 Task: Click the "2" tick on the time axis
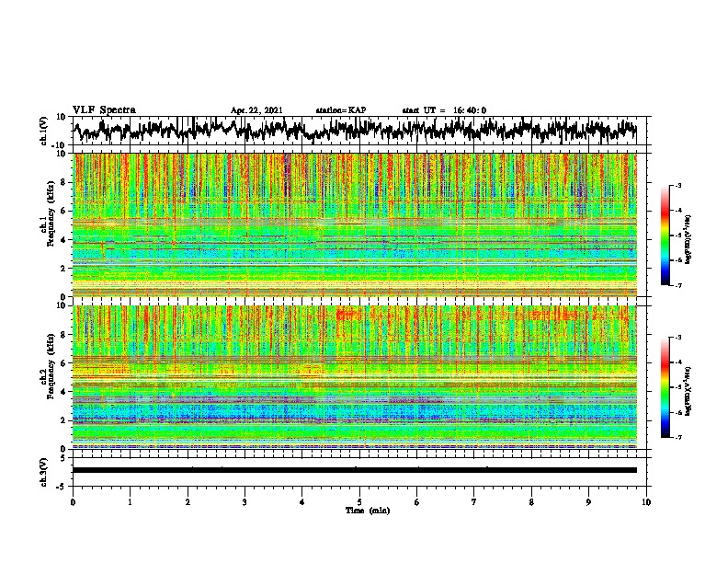(x=188, y=502)
